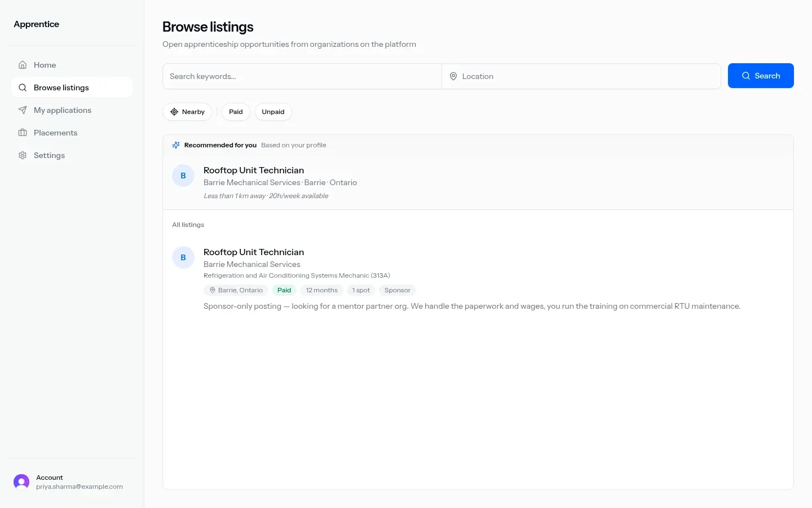
Task: Click the All listings heading
Action: coord(188,225)
